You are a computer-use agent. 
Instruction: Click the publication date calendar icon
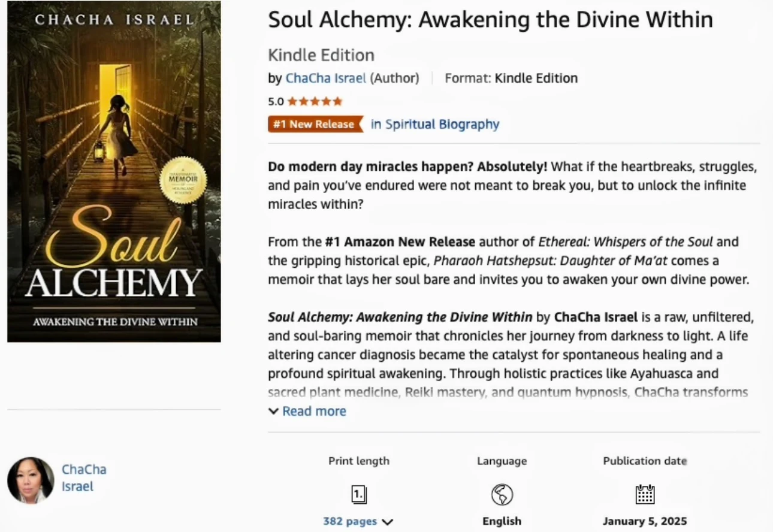[645, 494]
